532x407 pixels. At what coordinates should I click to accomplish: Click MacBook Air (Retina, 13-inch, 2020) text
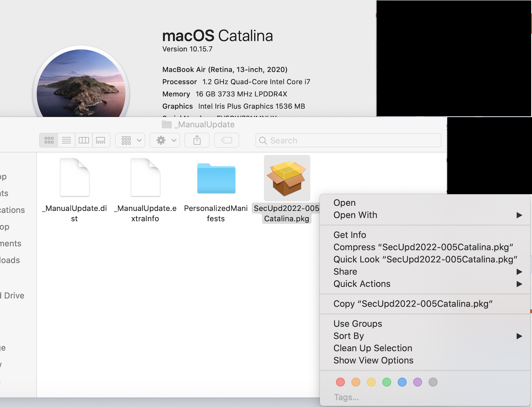pos(225,69)
